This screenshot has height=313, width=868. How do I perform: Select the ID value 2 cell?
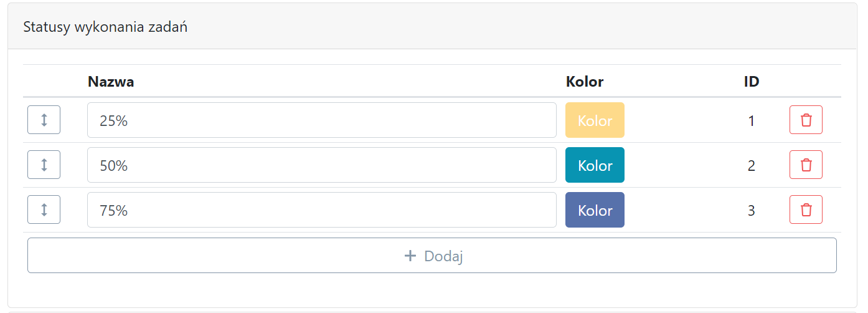(752, 166)
